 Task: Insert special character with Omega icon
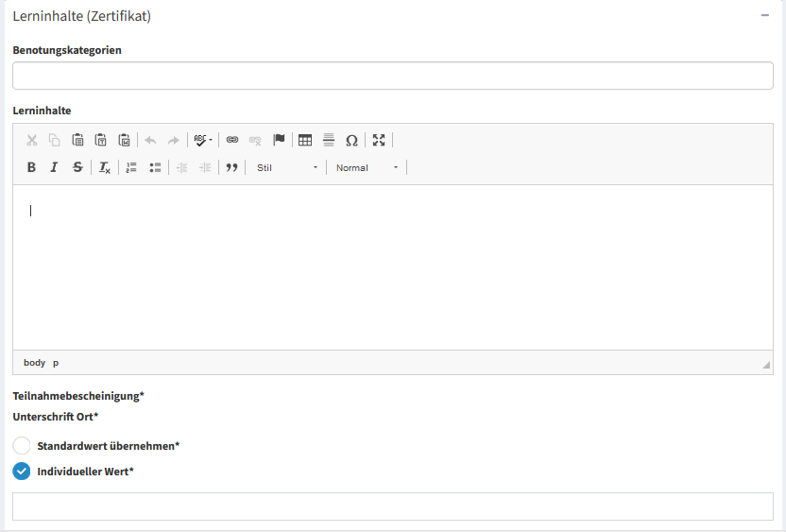tap(351, 140)
